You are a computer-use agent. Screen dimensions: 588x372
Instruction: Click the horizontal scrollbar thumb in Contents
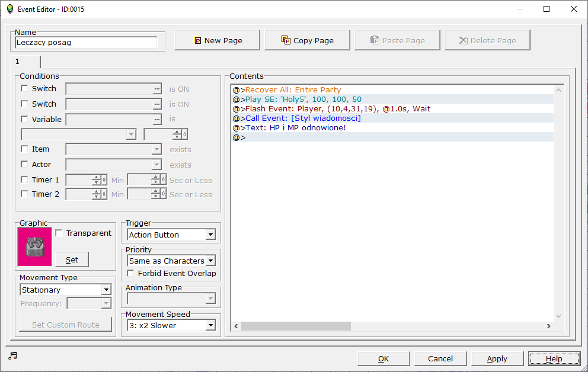tap(296, 326)
